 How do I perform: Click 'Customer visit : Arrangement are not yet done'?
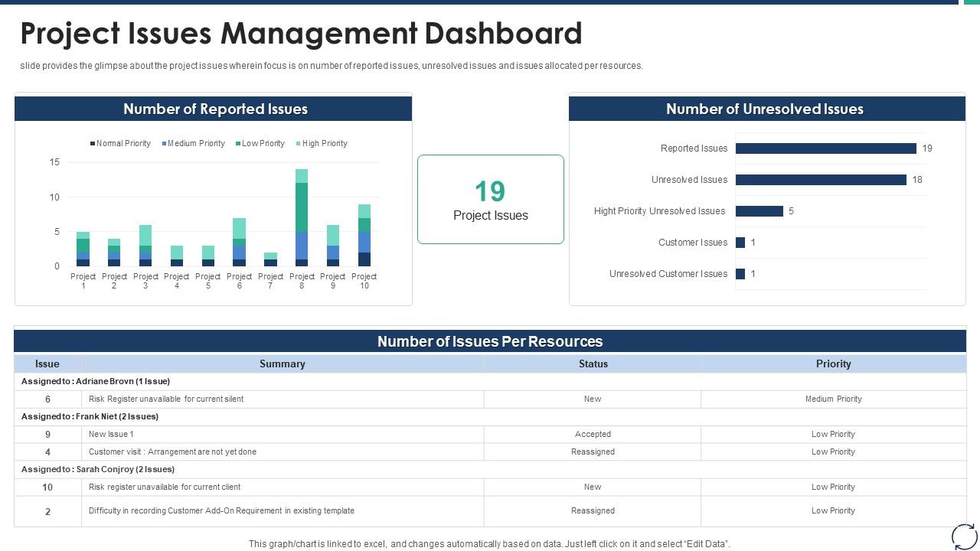(172, 452)
